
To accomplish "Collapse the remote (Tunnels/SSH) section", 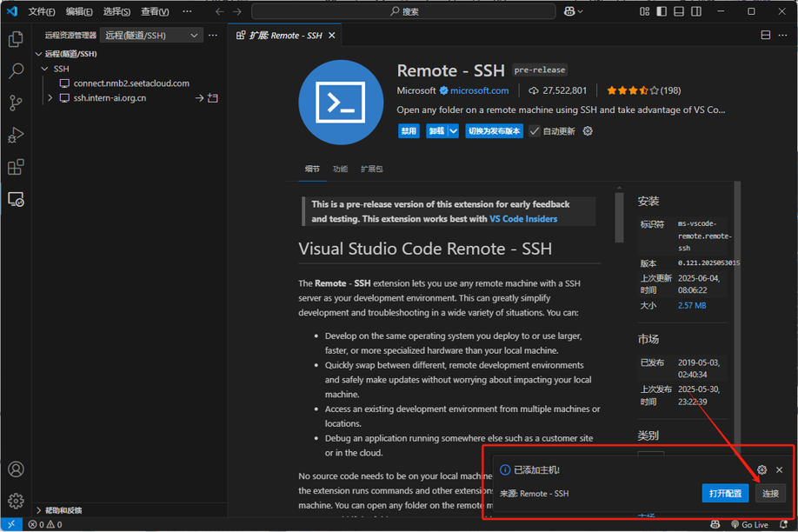I will [x=38, y=54].
